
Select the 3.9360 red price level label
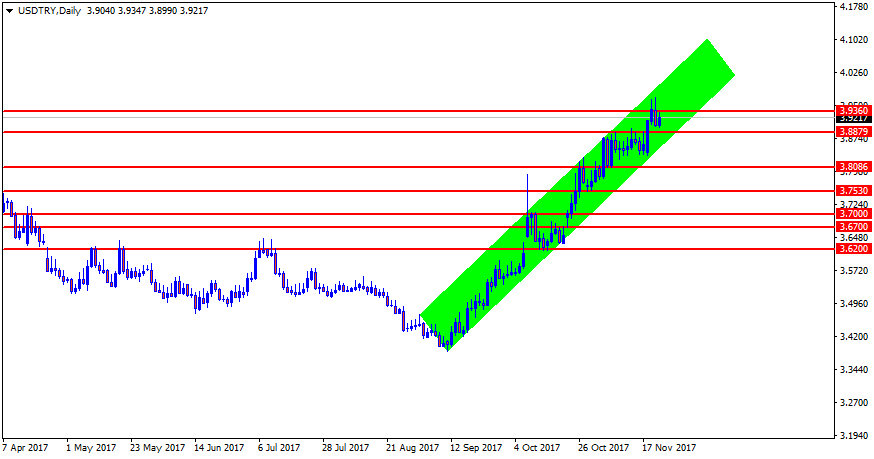pyautogui.click(x=852, y=111)
